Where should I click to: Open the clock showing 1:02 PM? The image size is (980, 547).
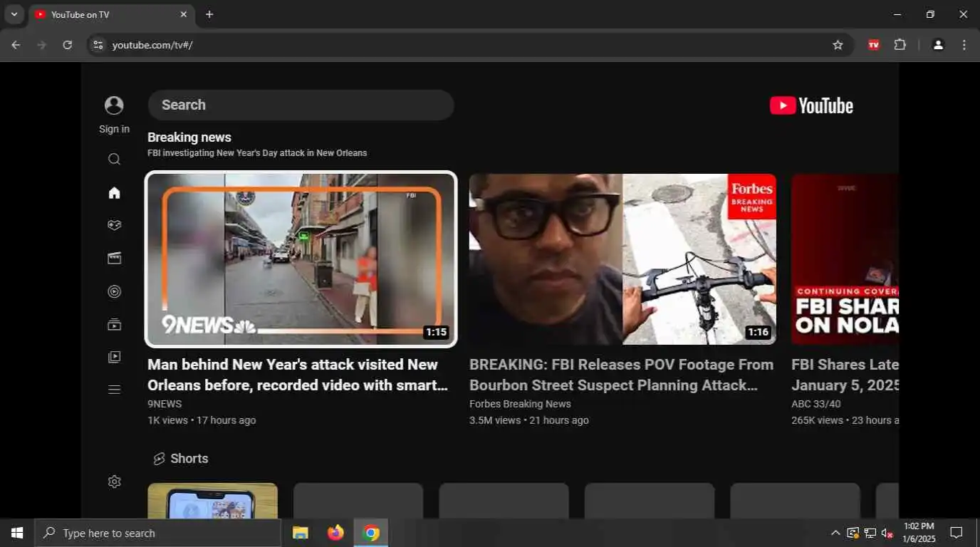[x=919, y=533]
